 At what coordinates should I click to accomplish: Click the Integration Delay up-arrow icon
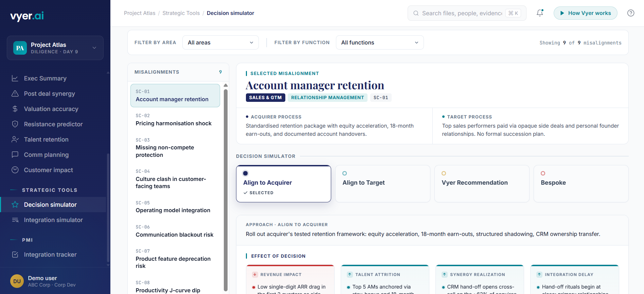pyautogui.click(x=539, y=274)
